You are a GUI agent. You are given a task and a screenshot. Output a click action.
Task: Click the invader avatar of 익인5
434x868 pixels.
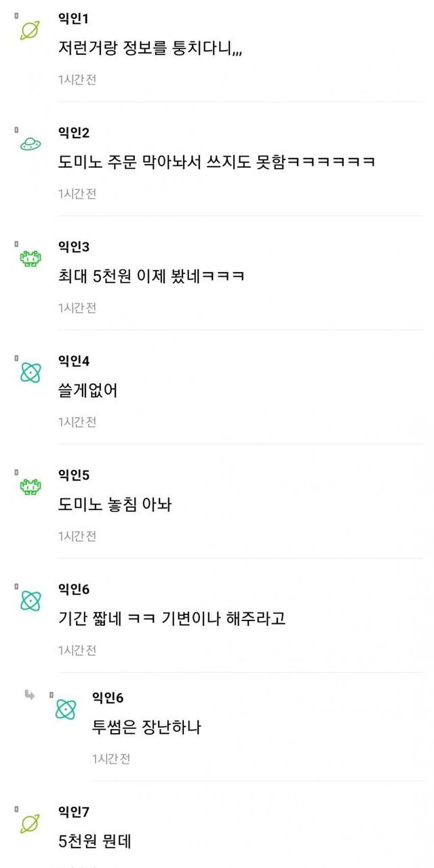tap(30, 486)
